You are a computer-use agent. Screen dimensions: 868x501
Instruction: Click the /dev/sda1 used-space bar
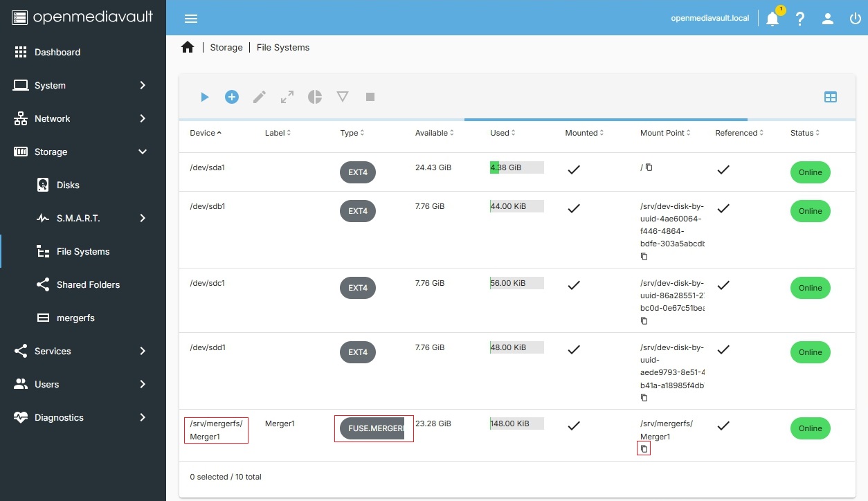point(516,167)
